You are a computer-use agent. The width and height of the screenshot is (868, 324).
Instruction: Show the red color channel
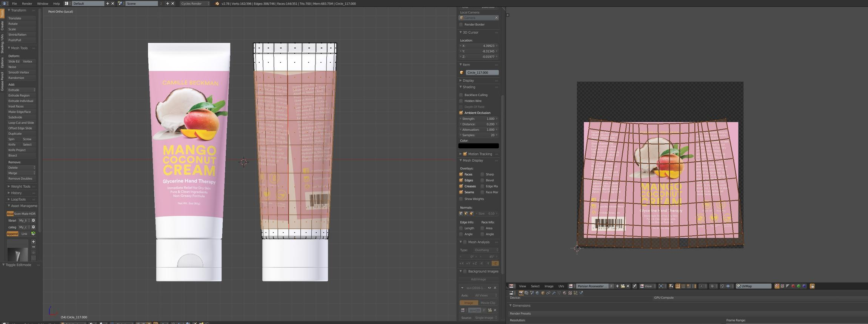[x=793, y=286]
